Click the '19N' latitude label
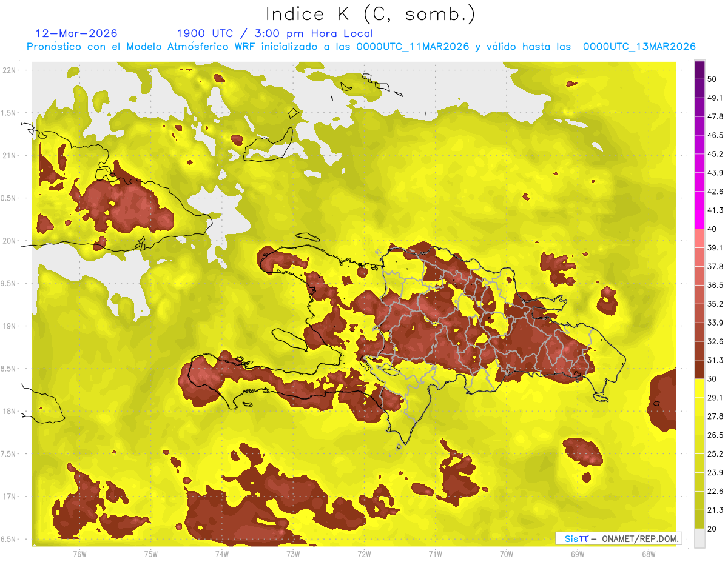 pos(9,326)
